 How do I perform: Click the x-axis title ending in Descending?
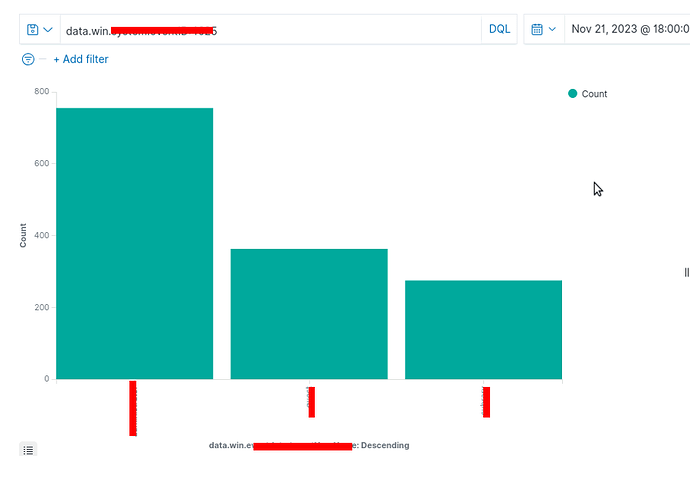pos(309,445)
